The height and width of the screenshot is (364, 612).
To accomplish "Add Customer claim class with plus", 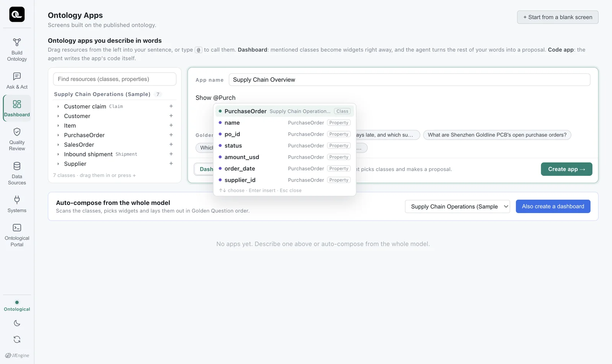I will (x=171, y=106).
